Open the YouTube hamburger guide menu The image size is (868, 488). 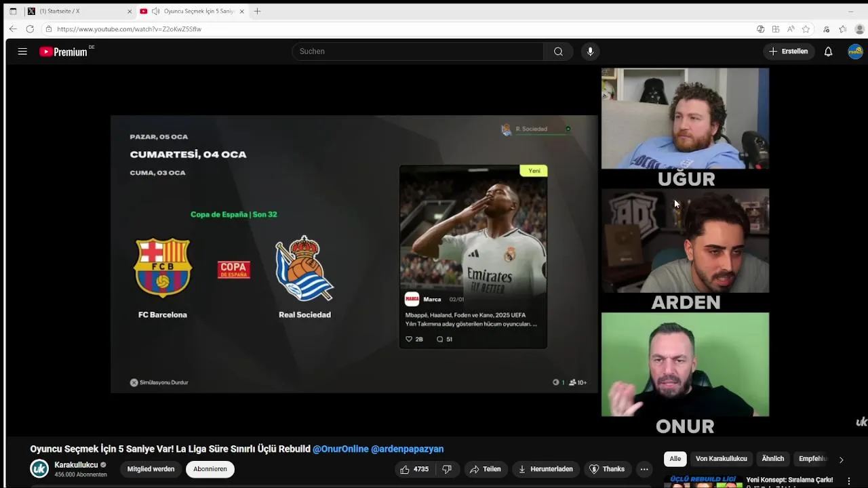click(x=22, y=52)
